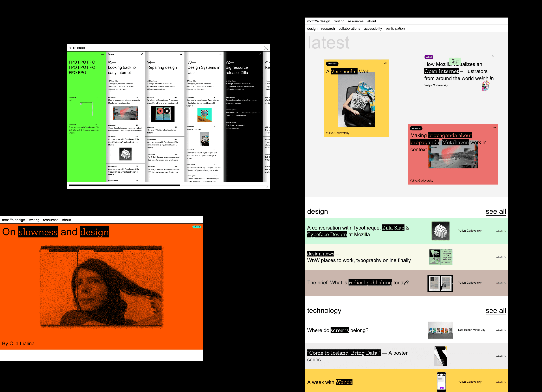Image resolution: width=542 pixels, height=392 pixels.
Task: Open Expanding our brand typeface entry in v2 column
Action: pyautogui.click(x=241, y=102)
